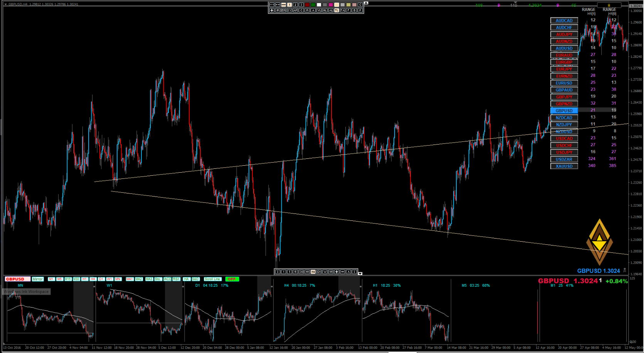644x353 pixels.
Task: Click the XAUUSD symbol button
Action: (x=564, y=166)
